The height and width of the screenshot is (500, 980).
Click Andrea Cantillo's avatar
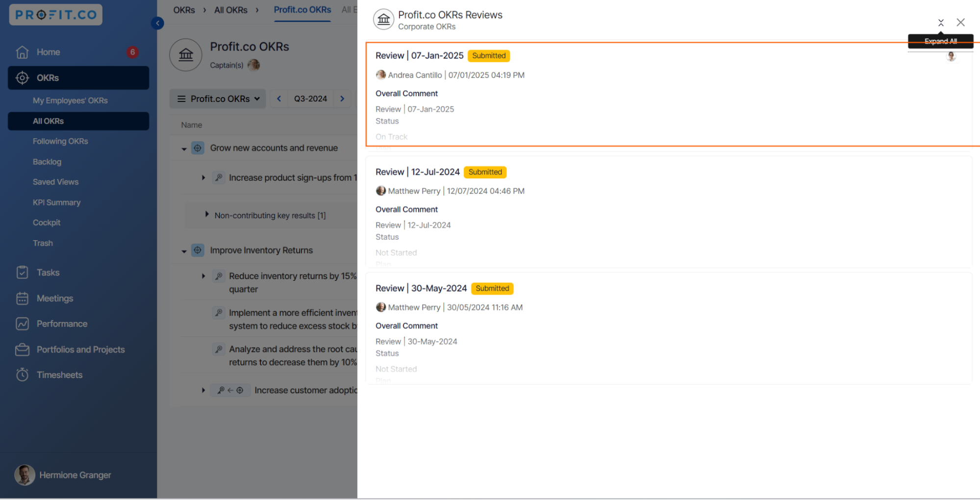point(381,75)
